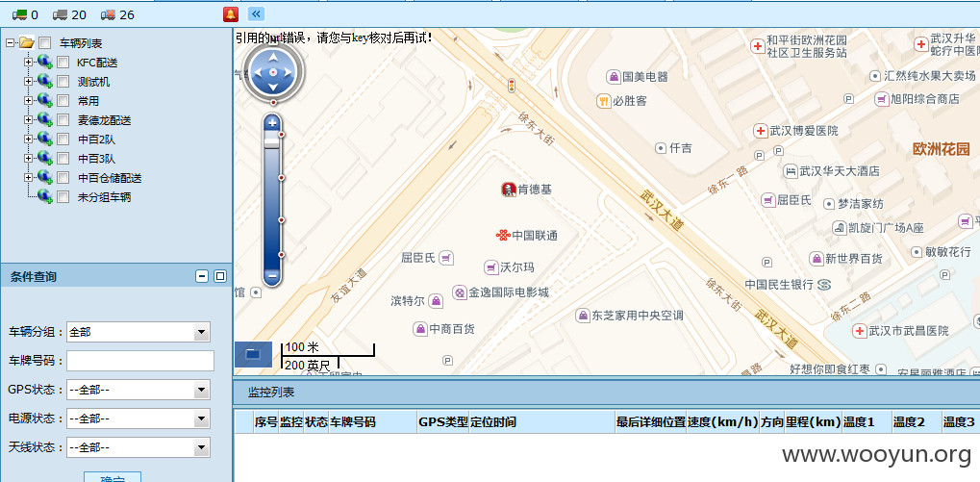The width and height of the screenshot is (980, 482).
Task: Click the 武汉华天大酒店 hotel marker
Action: click(792, 170)
